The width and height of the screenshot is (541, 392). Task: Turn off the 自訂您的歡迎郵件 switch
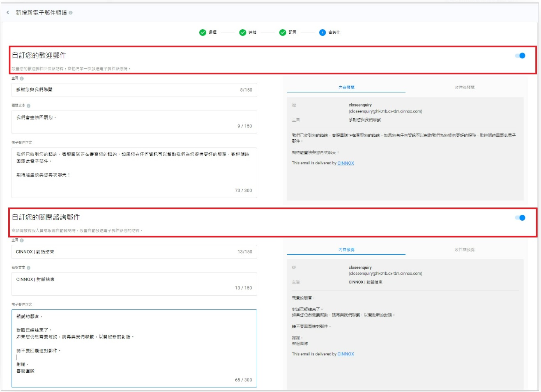tap(520, 55)
